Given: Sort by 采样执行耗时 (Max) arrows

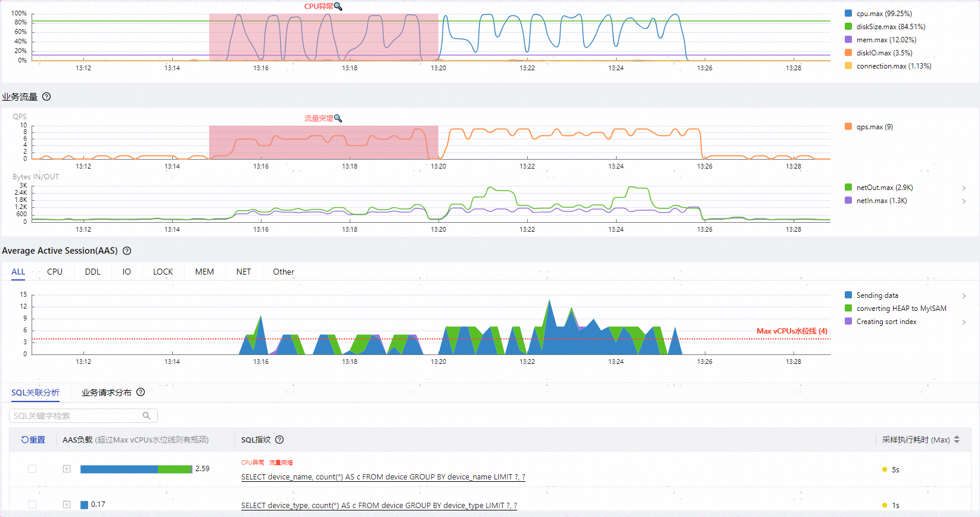Looking at the screenshot, I should click(x=957, y=440).
